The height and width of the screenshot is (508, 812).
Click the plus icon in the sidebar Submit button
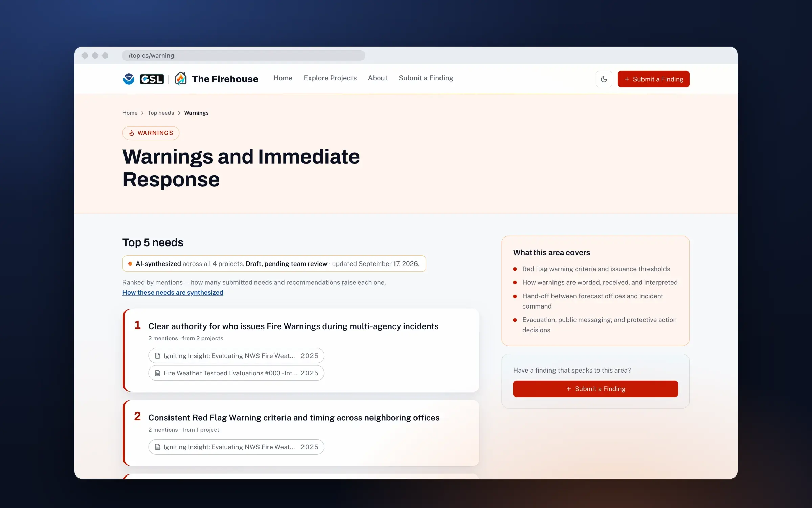[x=569, y=389]
